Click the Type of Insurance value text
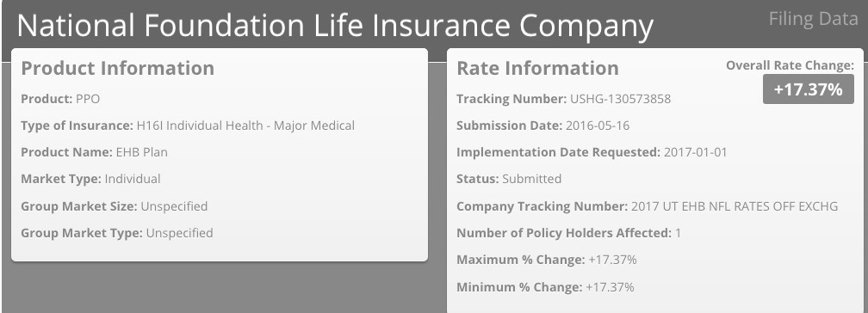The image size is (868, 313). click(245, 126)
